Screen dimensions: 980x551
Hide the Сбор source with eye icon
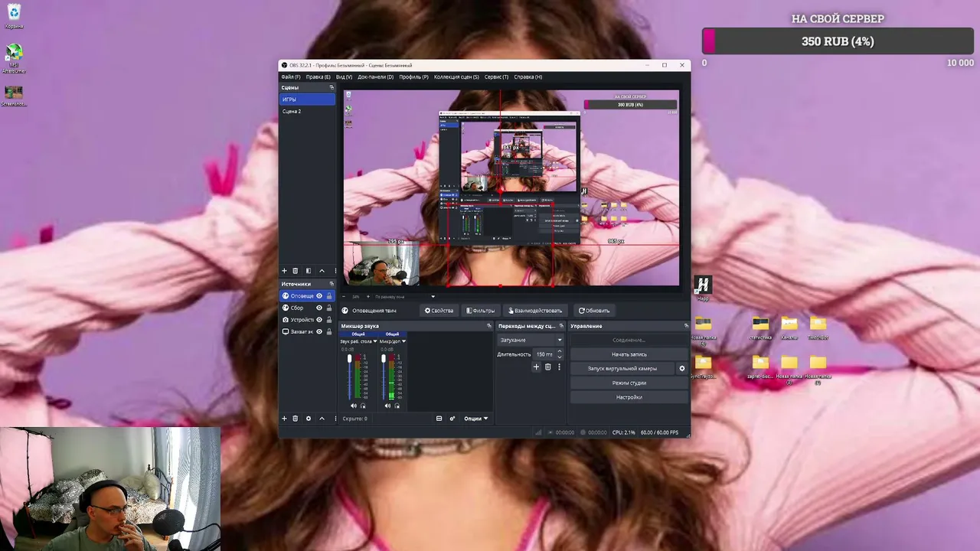point(319,308)
